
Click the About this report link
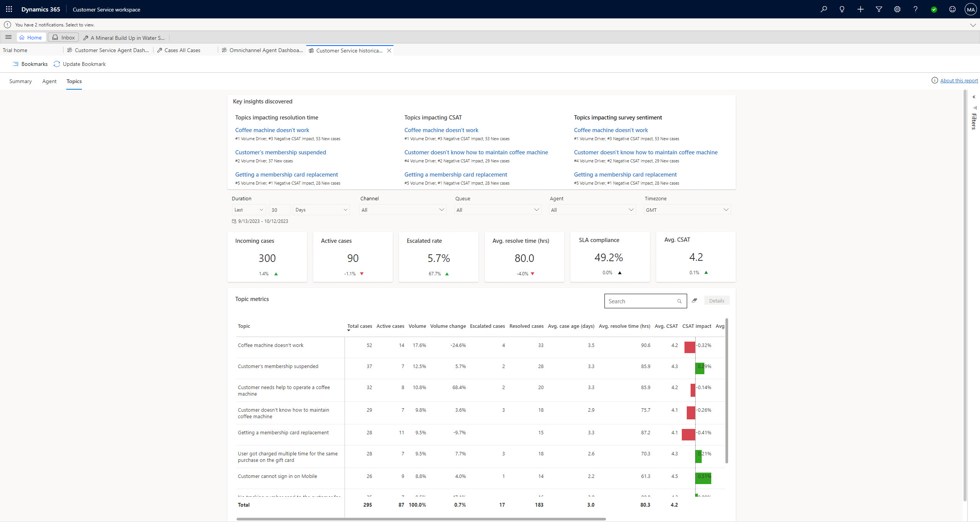click(x=959, y=80)
